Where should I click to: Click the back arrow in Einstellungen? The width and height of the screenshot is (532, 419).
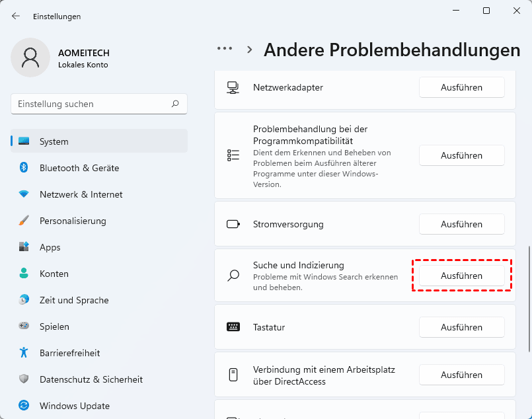coord(16,16)
